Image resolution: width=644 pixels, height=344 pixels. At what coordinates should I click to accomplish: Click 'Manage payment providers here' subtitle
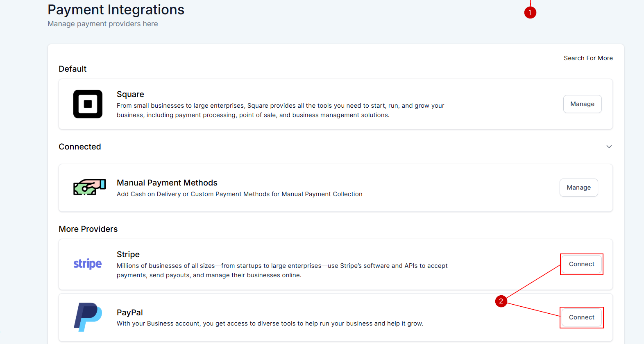103,24
